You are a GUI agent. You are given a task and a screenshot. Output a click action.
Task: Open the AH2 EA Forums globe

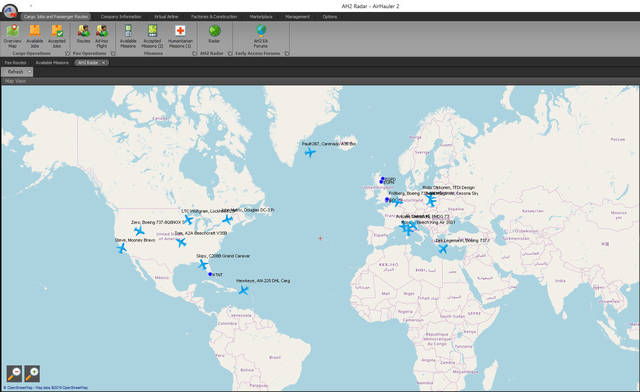261,36
